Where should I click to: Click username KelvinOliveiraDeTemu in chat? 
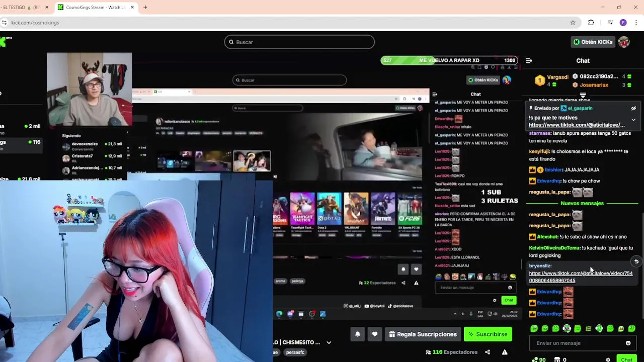554,248
